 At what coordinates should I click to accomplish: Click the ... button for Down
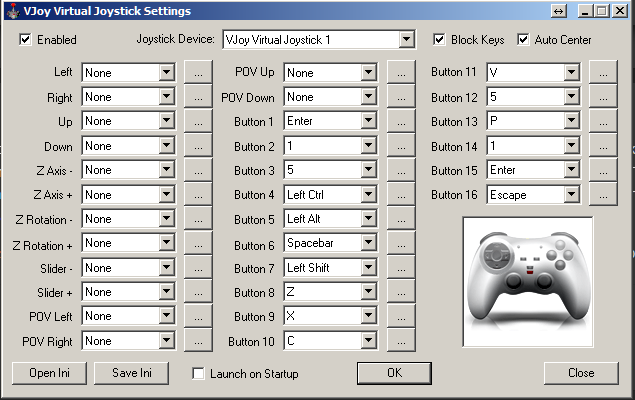click(x=198, y=146)
